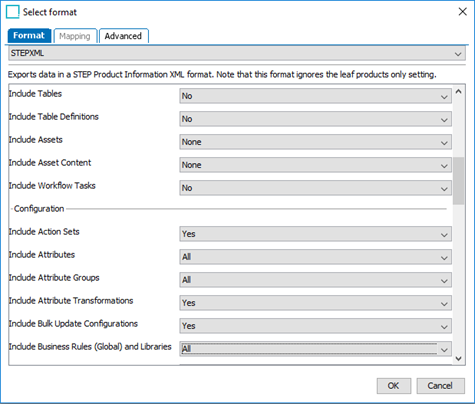Open the Include Table Definitions dropdown
The image size is (475, 404).
(x=315, y=119)
